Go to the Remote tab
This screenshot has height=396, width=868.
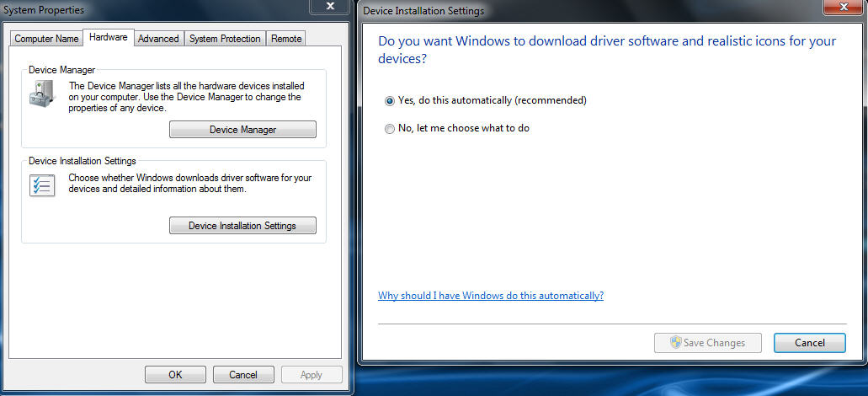pyautogui.click(x=286, y=39)
